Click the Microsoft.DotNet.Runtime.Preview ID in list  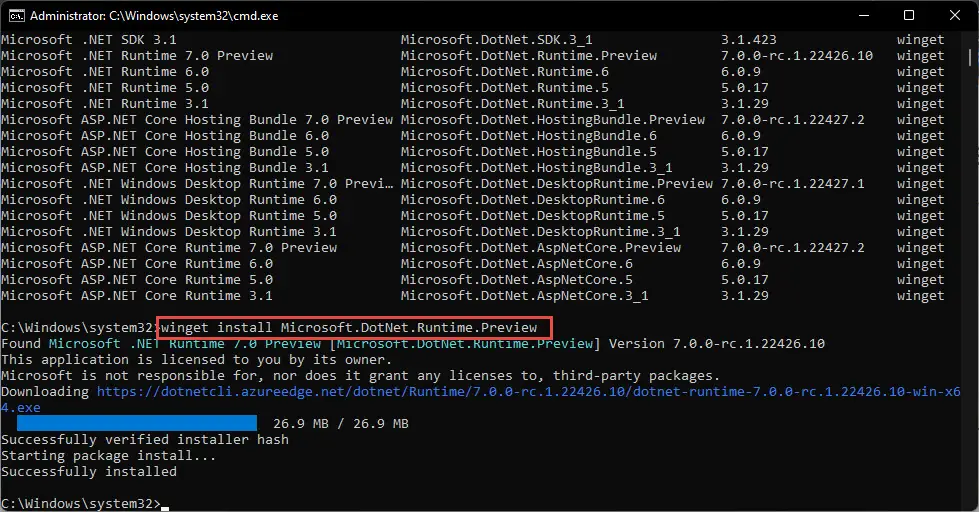pos(529,56)
